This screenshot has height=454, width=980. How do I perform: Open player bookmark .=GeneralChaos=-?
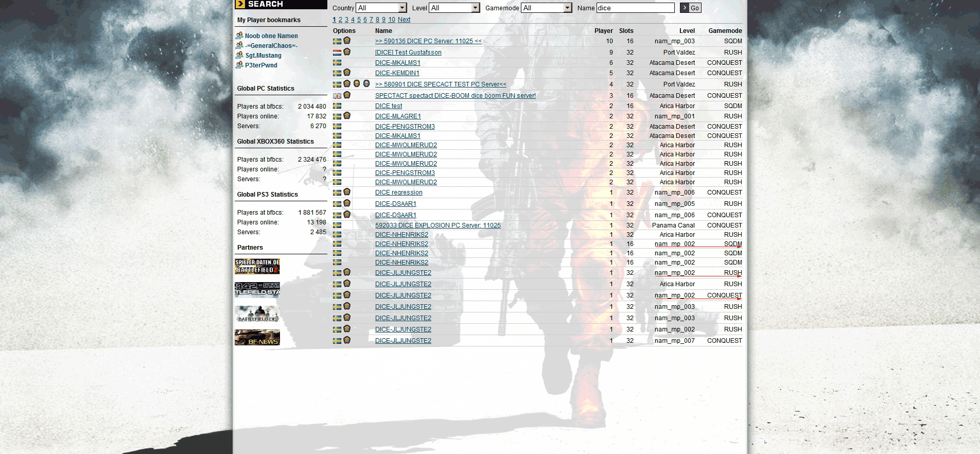271,46
